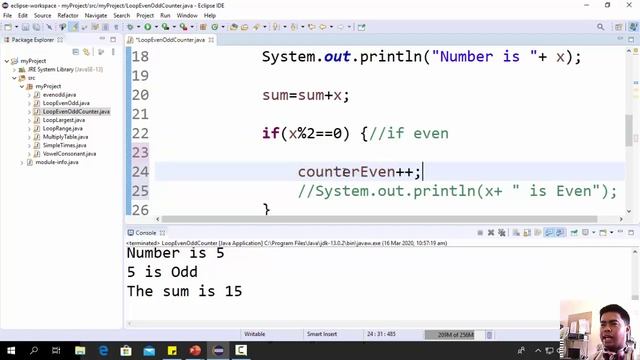Click the Forward navigation arrow icon
The width and height of the screenshot is (640, 360).
340,27
